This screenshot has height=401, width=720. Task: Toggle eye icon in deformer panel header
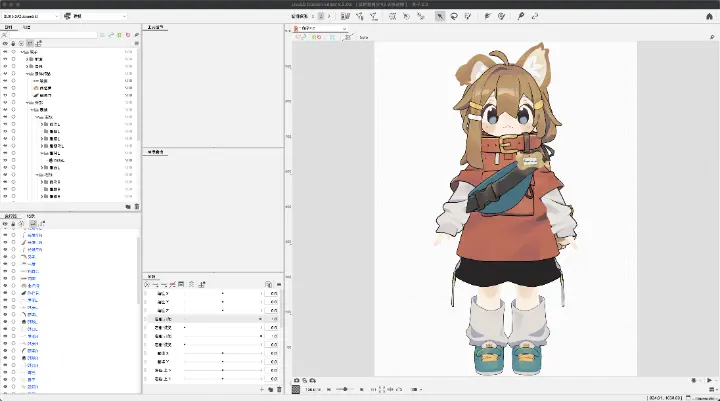(x=5, y=224)
